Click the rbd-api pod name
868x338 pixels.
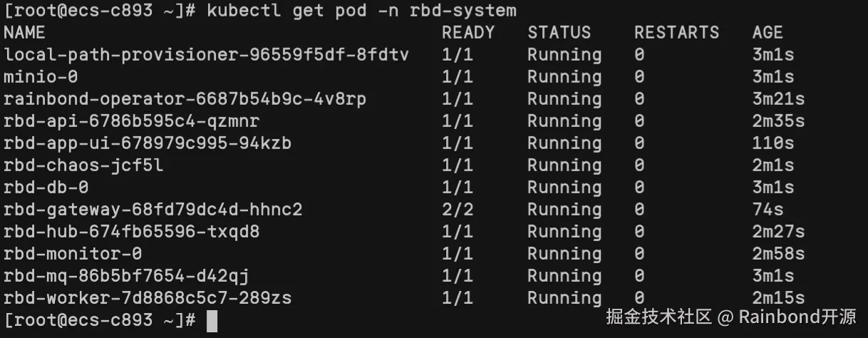point(131,121)
